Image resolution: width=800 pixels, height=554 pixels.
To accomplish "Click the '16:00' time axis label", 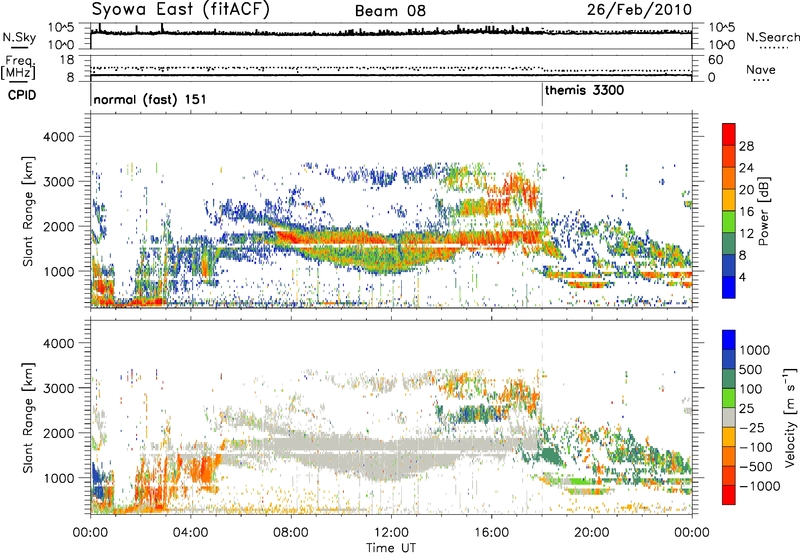I will click(x=491, y=533).
